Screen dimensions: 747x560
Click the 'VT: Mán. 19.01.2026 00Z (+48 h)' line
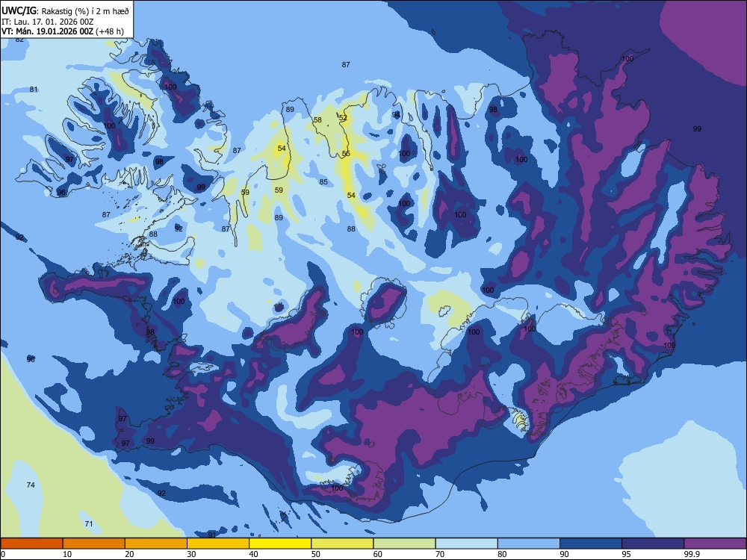[x=63, y=31]
